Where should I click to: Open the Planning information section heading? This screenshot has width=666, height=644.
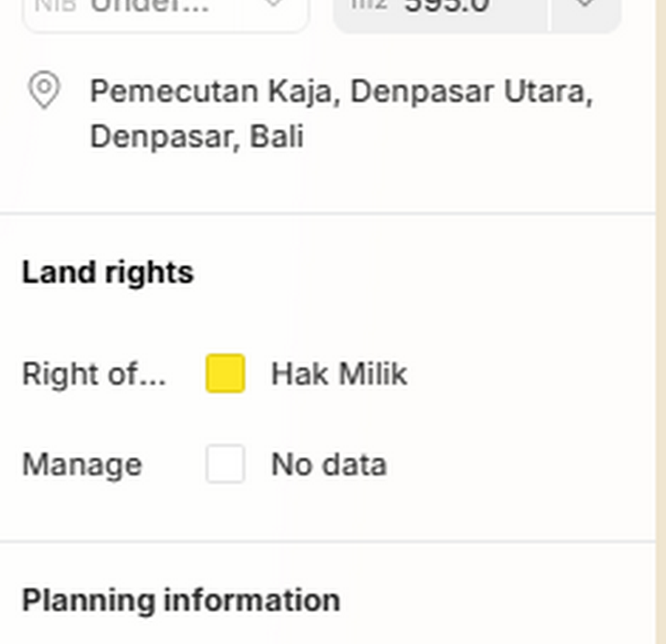[180, 601]
